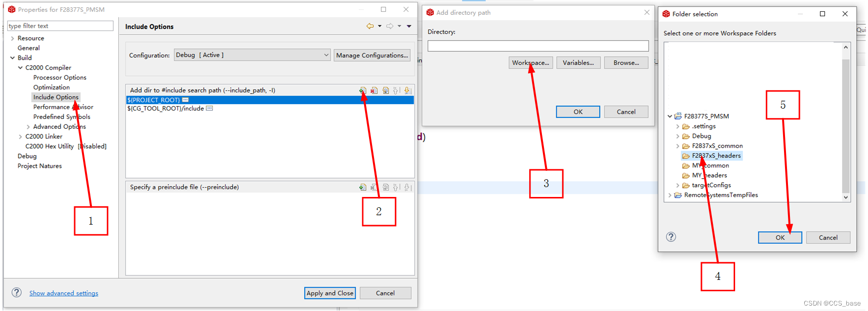Click Edit icon for preinclude file list
This screenshot has width=868, height=311.
pyautogui.click(x=385, y=187)
